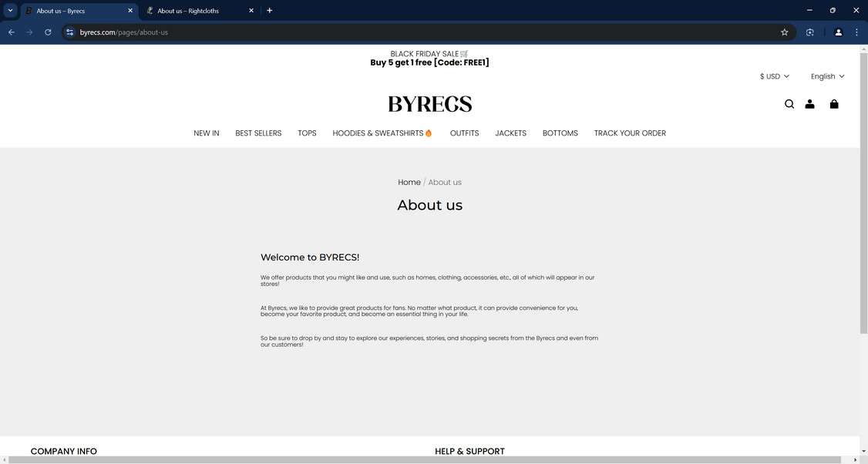The height and width of the screenshot is (464, 868).
Task: Reload the page in the browser
Action: pos(48,32)
